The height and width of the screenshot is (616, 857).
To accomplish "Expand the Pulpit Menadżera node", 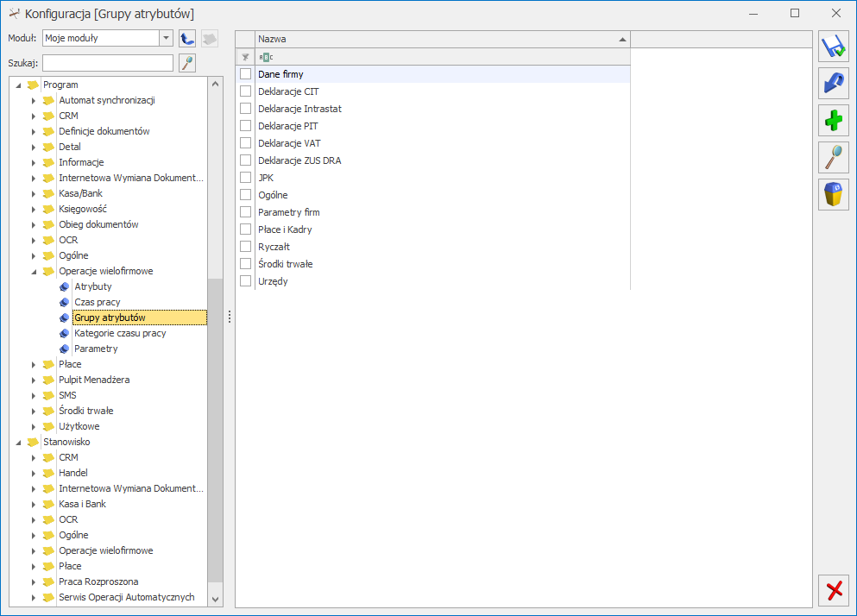I will tap(34, 380).
